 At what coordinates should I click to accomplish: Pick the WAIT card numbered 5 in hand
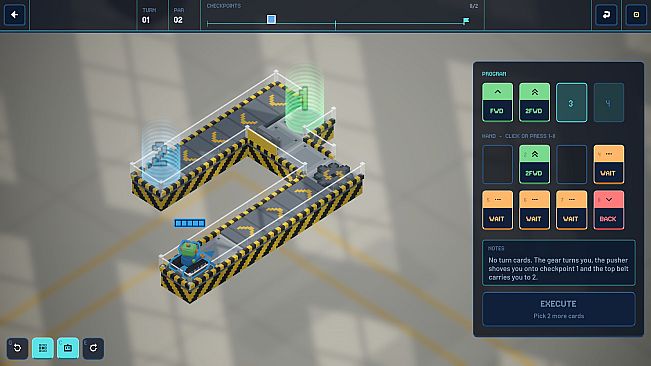point(497,210)
